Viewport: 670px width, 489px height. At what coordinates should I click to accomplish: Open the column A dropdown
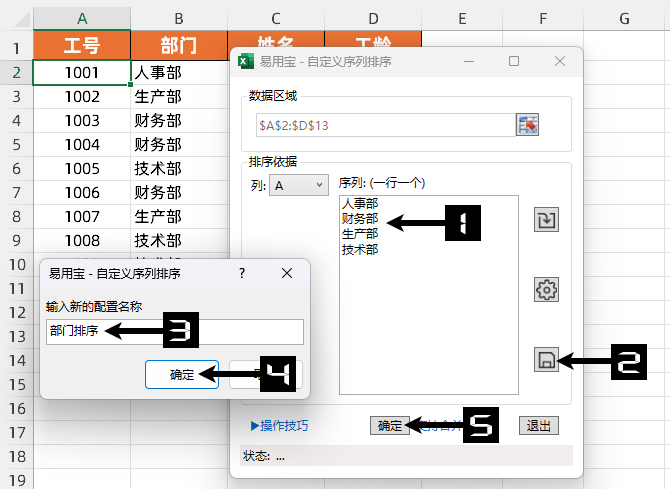(x=299, y=185)
